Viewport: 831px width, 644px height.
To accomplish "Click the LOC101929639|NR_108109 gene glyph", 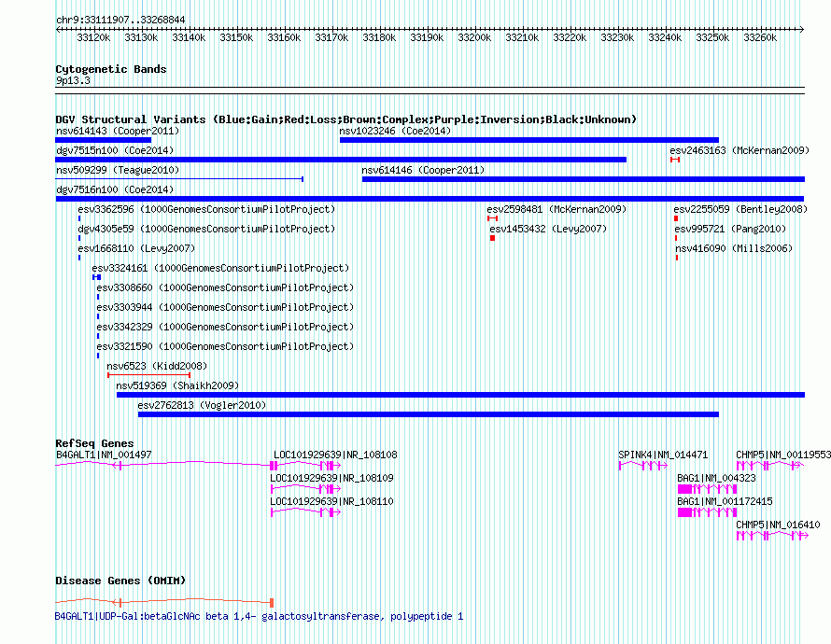I will click(305, 489).
